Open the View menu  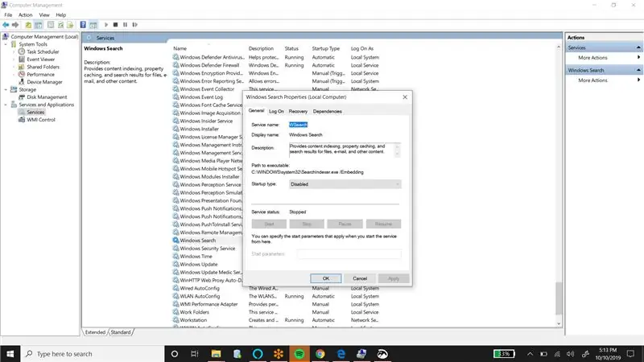click(x=44, y=14)
